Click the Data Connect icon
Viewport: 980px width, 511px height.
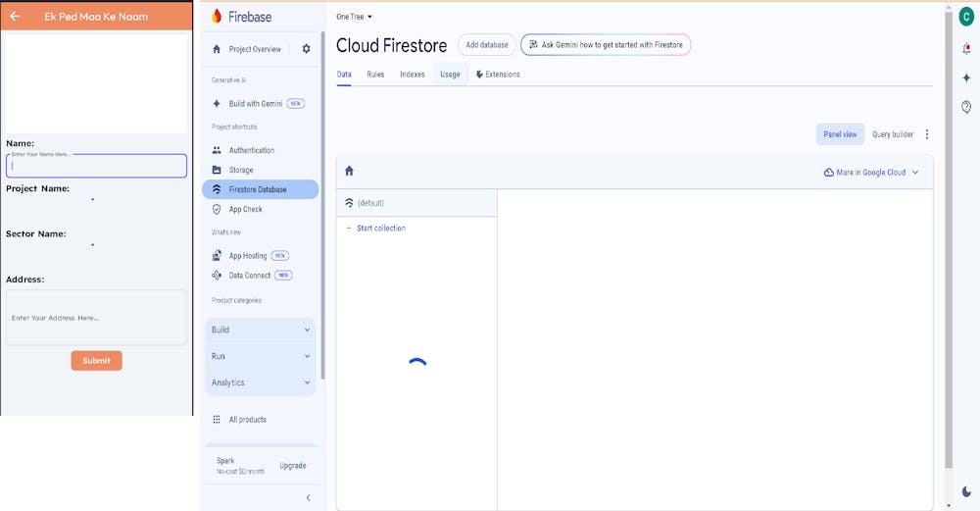(x=217, y=276)
